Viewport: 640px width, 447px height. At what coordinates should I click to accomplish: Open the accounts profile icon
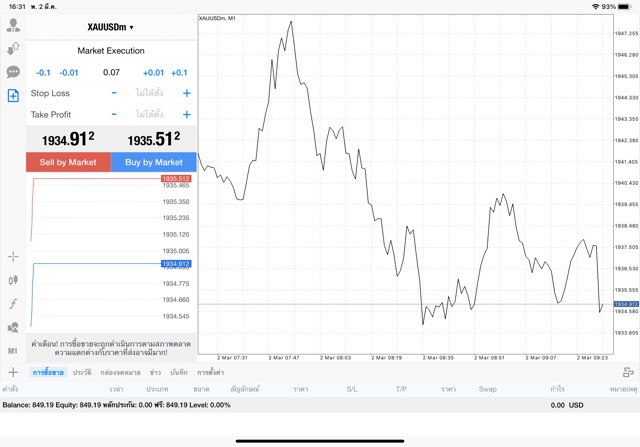pyautogui.click(x=13, y=25)
